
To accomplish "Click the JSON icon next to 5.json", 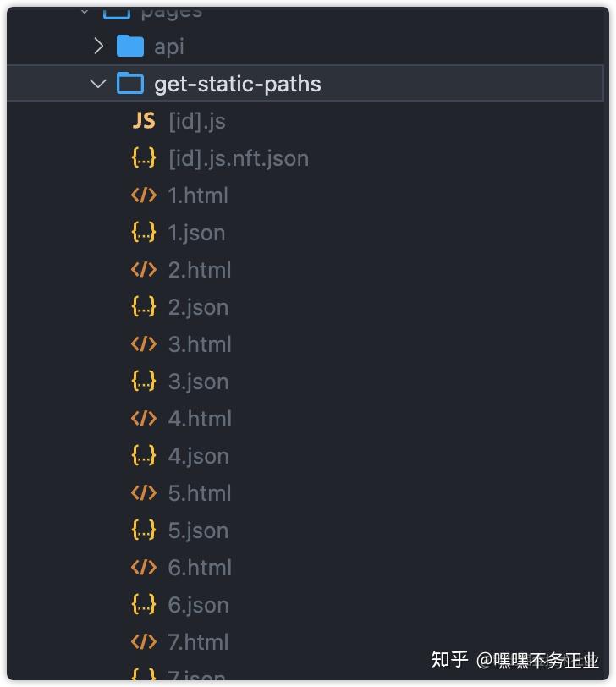I will pos(143,530).
